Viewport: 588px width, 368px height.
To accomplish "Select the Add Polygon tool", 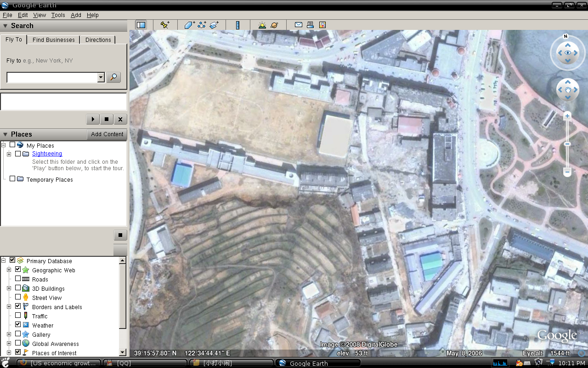I will [190, 25].
